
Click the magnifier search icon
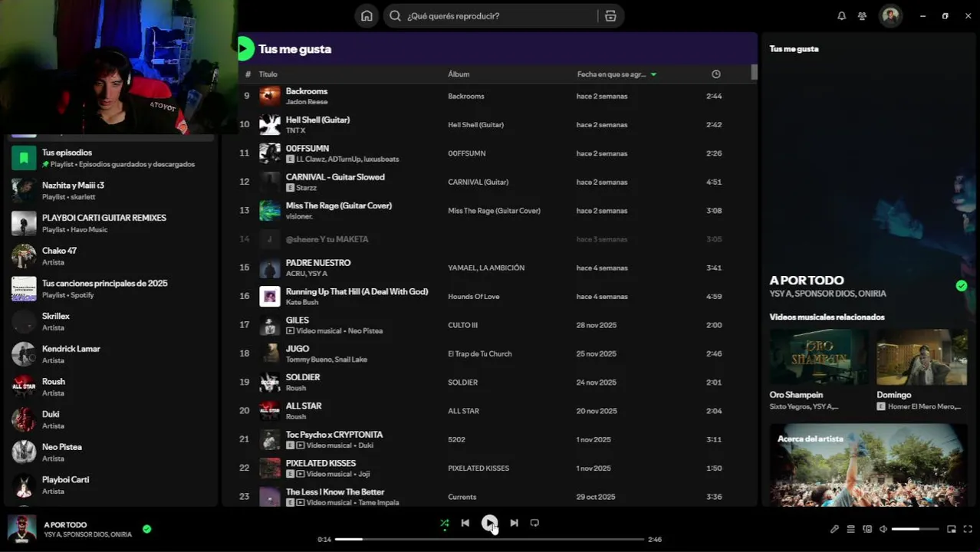tap(395, 16)
